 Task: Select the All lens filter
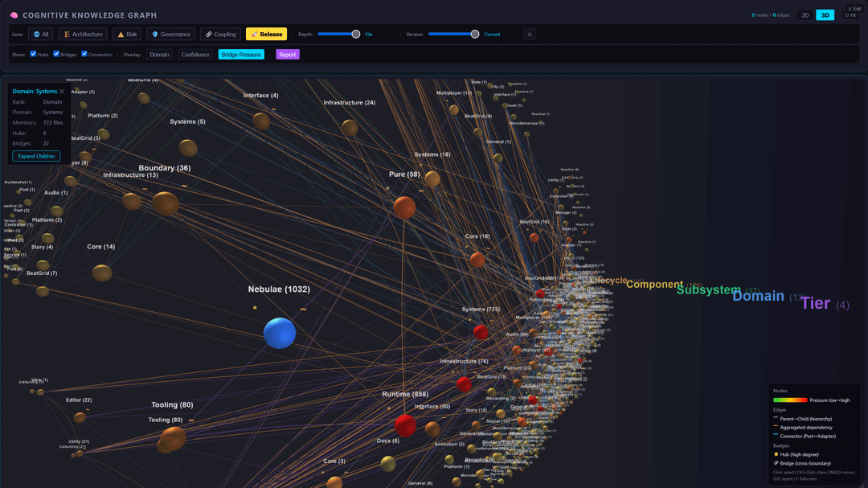41,35
